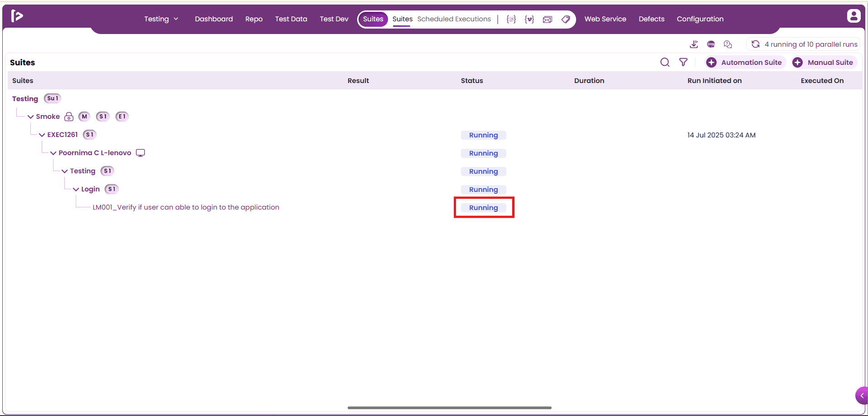Open Web Service menu

[605, 19]
